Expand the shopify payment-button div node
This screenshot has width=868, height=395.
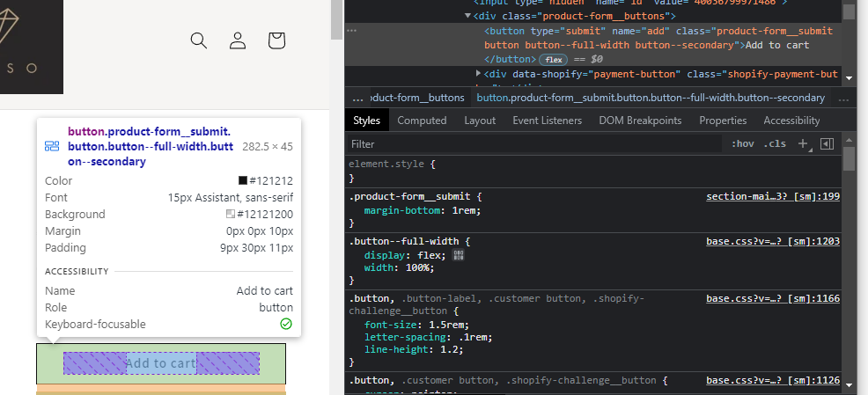point(479,73)
